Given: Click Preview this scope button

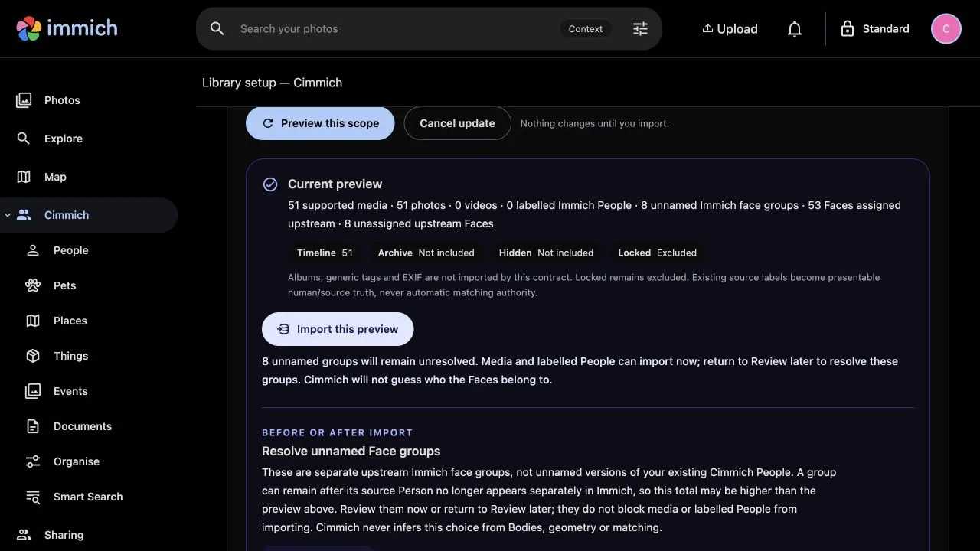Looking at the screenshot, I should tap(320, 123).
